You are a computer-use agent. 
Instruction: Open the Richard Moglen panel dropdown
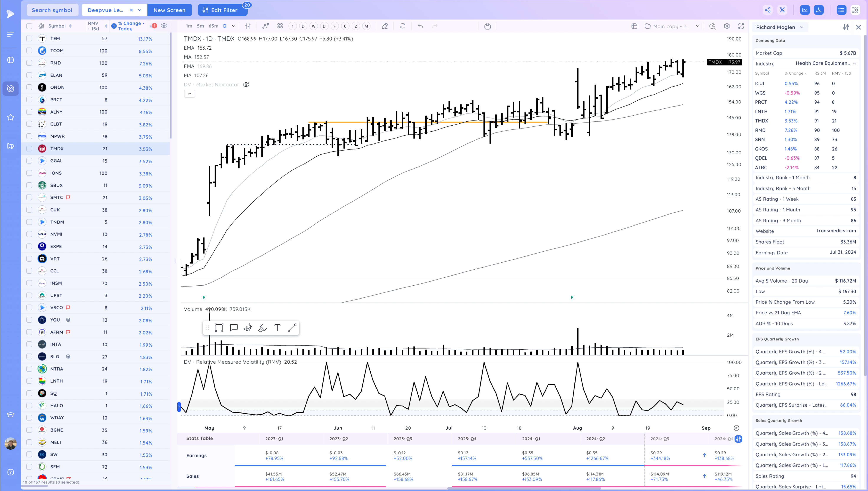802,27
